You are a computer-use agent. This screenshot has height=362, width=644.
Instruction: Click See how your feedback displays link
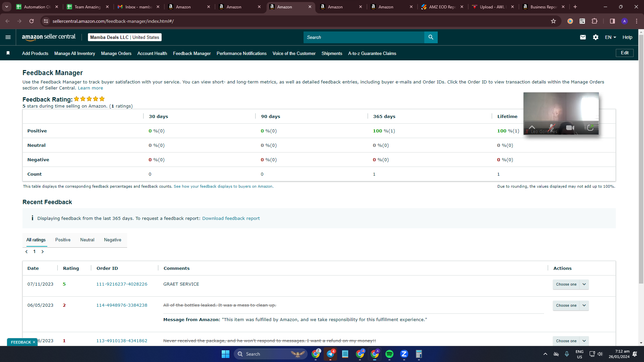pyautogui.click(x=223, y=186)
